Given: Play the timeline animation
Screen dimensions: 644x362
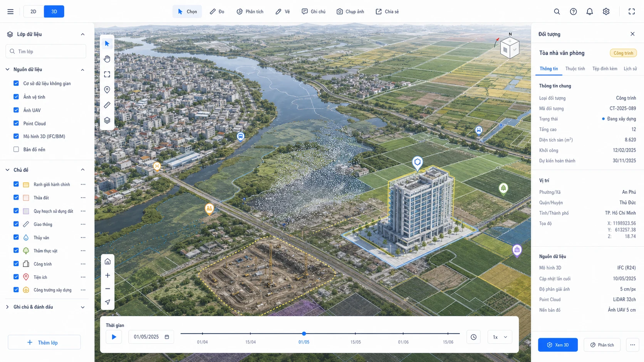Looking at the screenshot, I should coord(114,337).
